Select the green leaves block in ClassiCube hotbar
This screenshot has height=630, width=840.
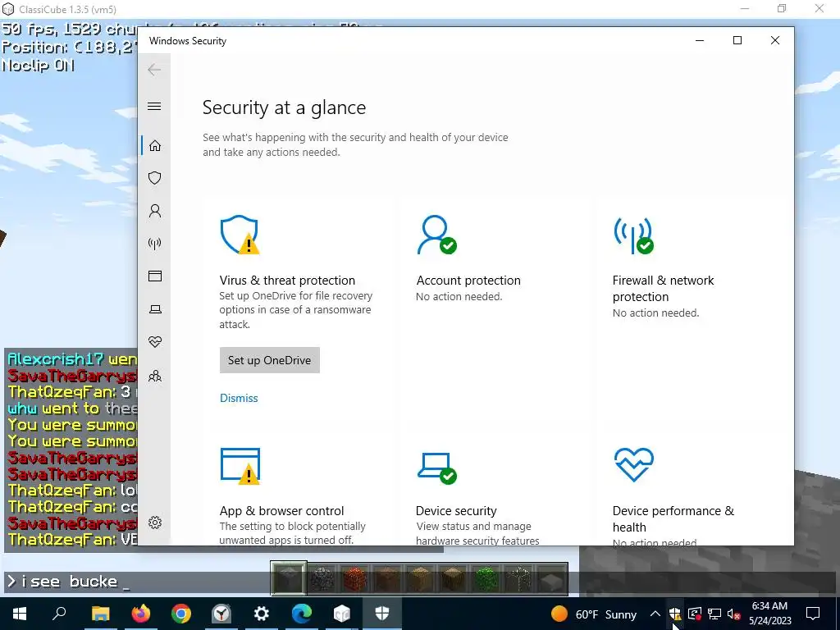pos(486,579)
